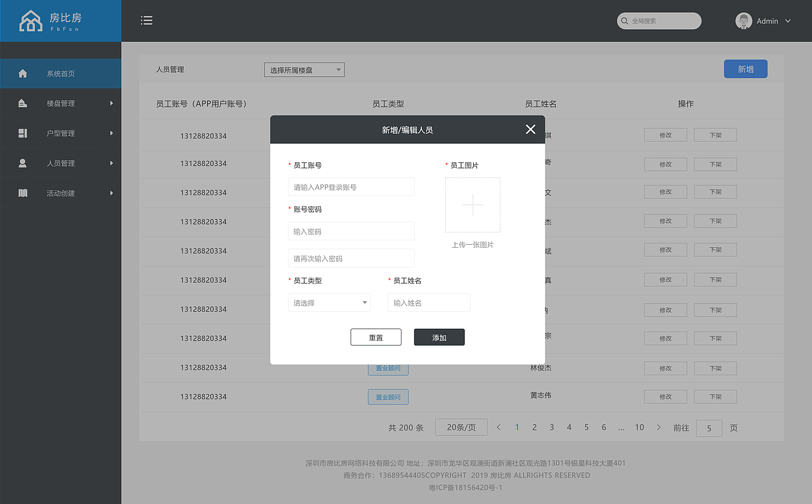The image size is (812, 504).
Task: Open the 20条/页 page size dropdown
Action: 461,427
